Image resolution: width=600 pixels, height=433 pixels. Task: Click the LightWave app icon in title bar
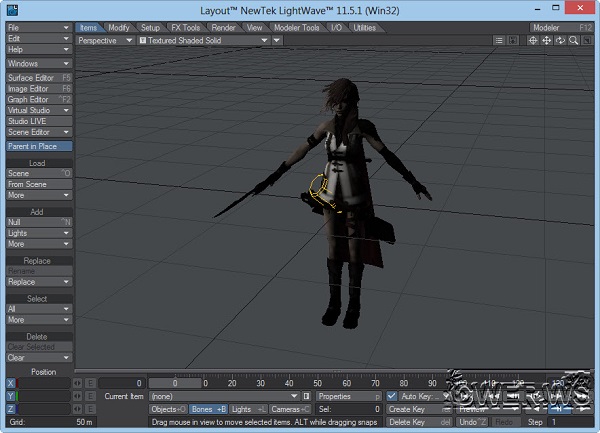coord(12,10)
